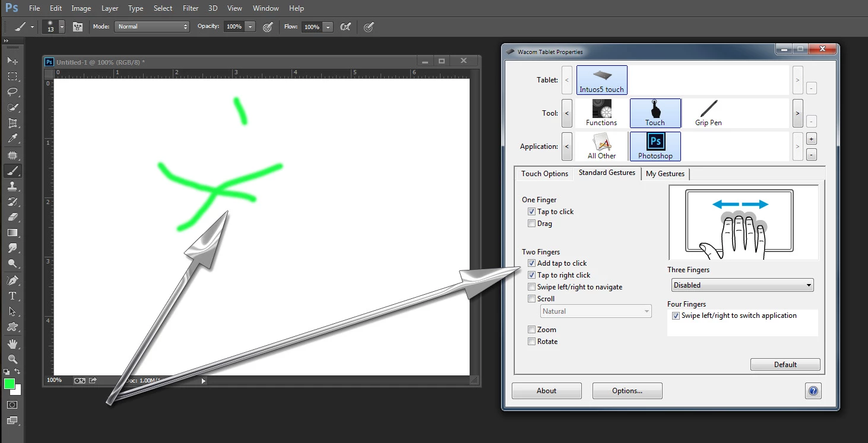This screenshot has height=443, width=868.
Task: Toggle tablet pressure for size icon
Action: [x=369, y=27]
